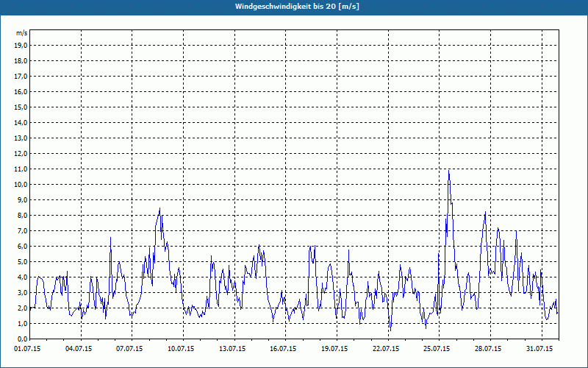
Task: Click the 13.07.15 date label
Action: click(232, 349)
